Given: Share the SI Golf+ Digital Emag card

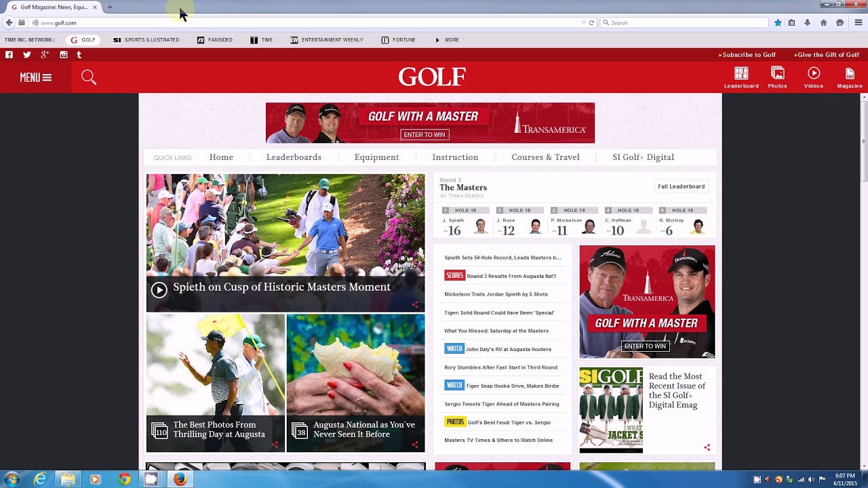Looking at the screenshot, I should [707, 447].
